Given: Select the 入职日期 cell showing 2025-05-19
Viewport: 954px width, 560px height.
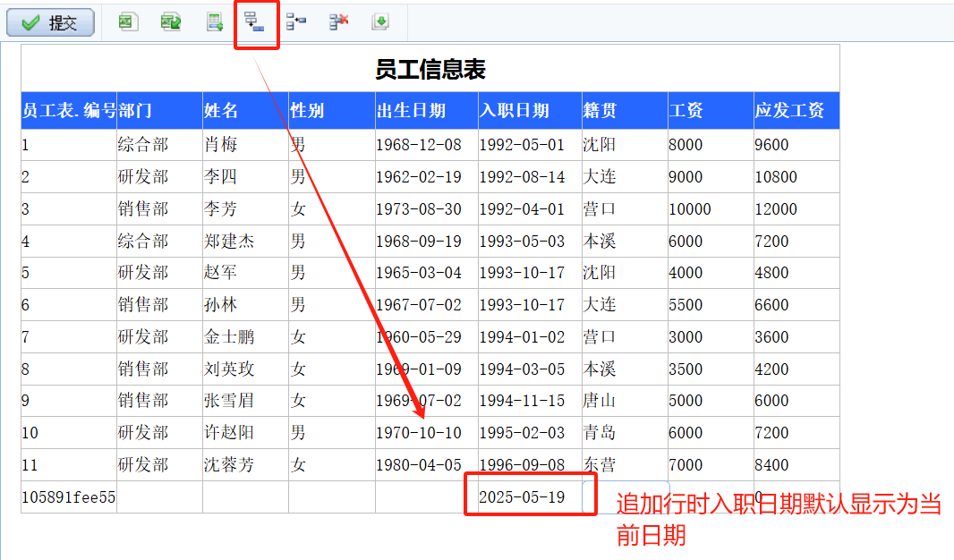Looking at the screenshot, I should tap(522, 496).
